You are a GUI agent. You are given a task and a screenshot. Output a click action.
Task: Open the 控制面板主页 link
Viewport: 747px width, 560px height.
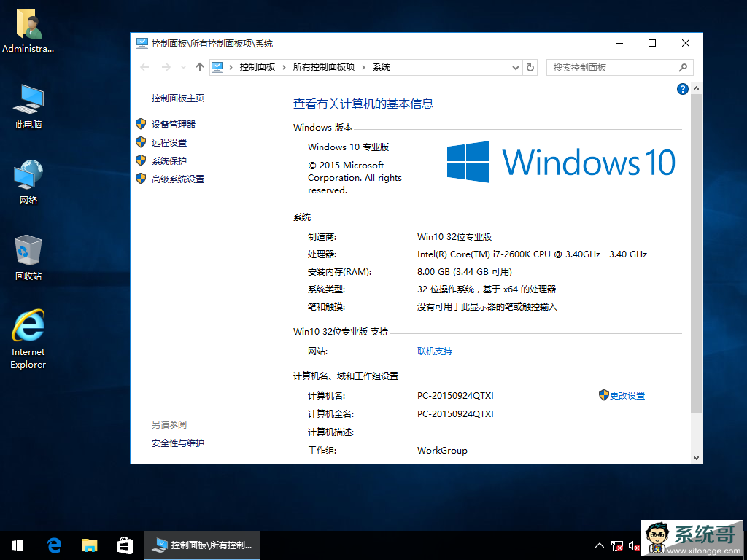pyautogui.click(x=178, y=98)
